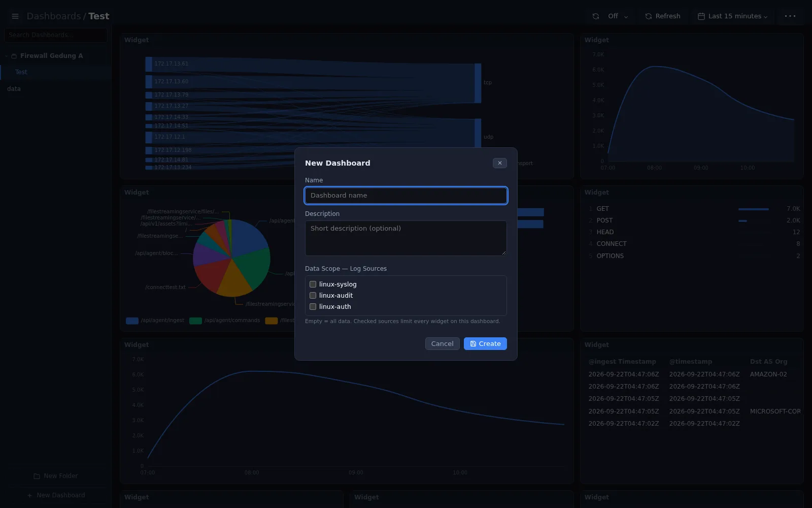Close the New Dashboard dialog
This screenshot has width=812, height=508.
(x=499, y=163)
